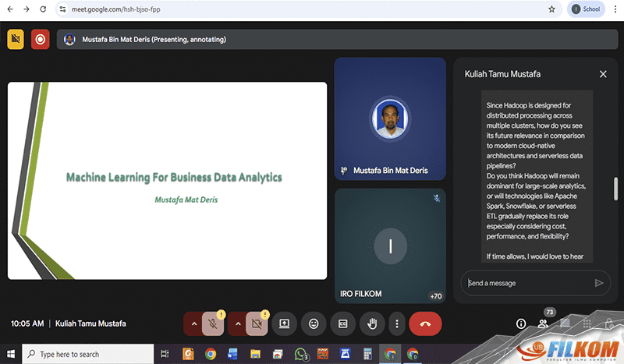Toggle the muted microphone button

(x=214, y=323)
